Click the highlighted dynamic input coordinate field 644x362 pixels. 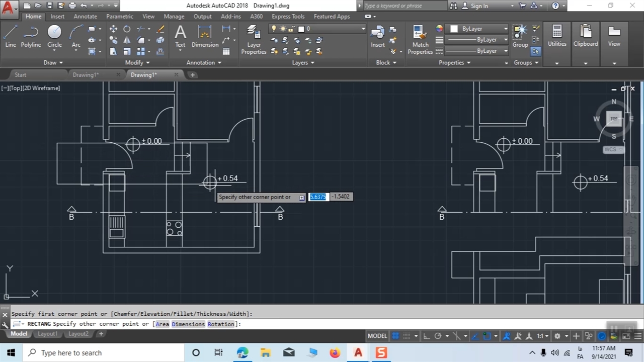click(318, 197)
